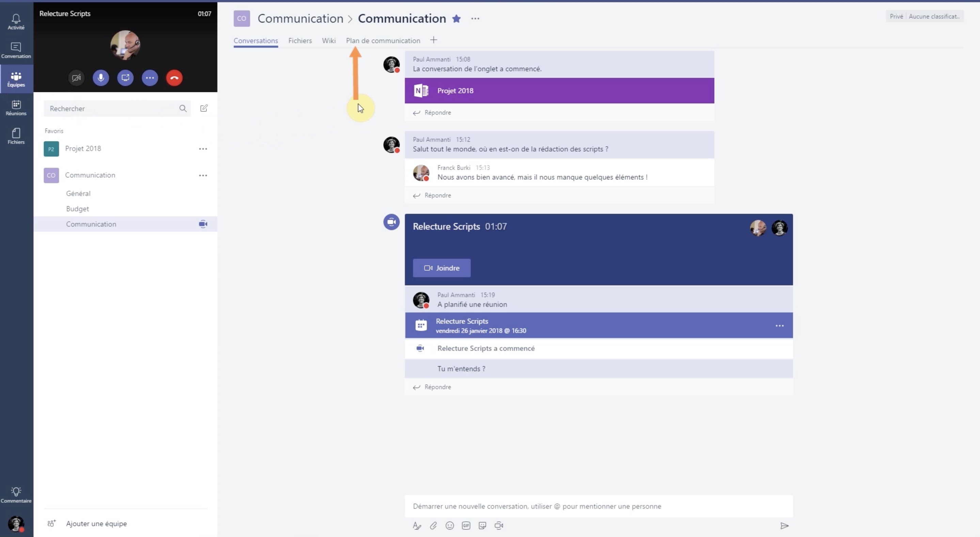Open channel more options ellipsis in header
980x537 pixels.
[475, 18]
